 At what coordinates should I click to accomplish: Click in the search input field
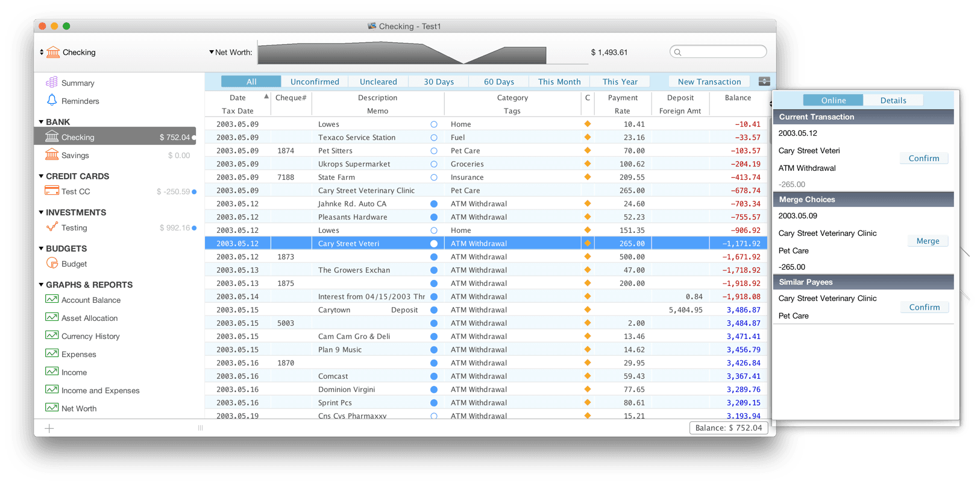pos(718,52)
